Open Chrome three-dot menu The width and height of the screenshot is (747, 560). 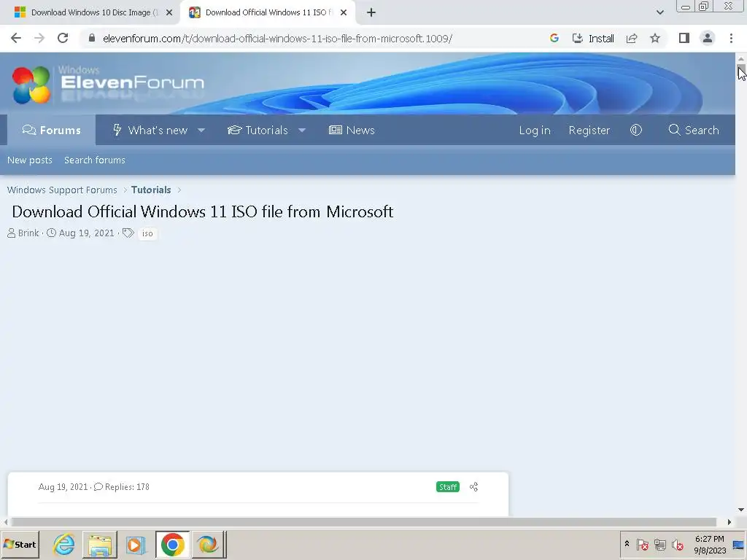tap(731, 38)
